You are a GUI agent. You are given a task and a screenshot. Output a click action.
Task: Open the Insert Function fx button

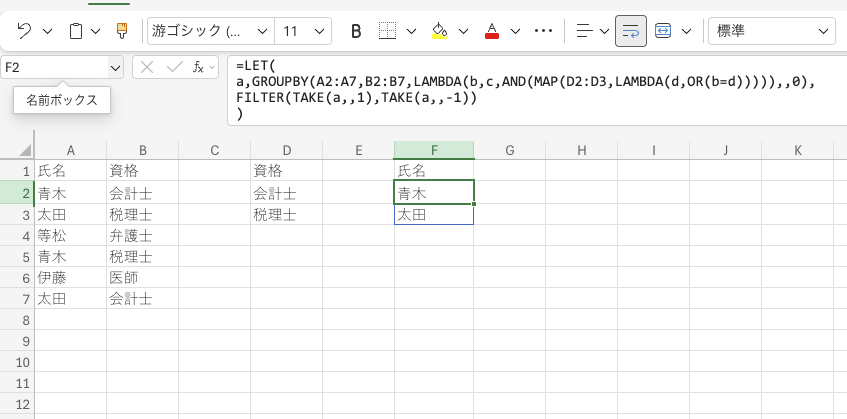[x=199, y=67]
